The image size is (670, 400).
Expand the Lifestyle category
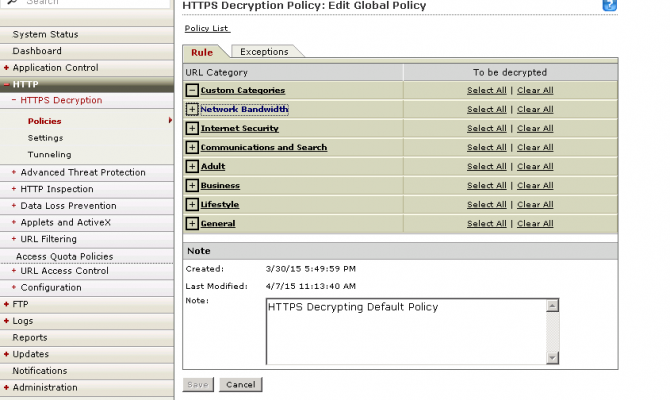192,204
